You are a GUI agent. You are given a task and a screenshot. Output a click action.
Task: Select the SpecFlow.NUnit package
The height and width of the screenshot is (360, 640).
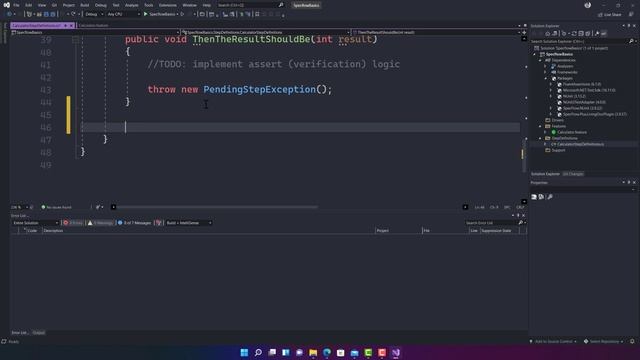point(582,109)
